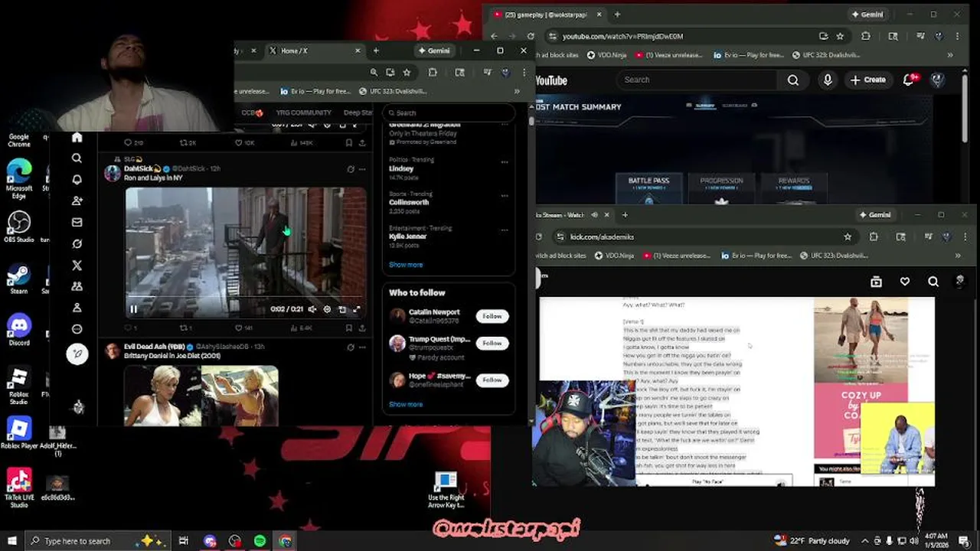Follow the Hope account

[492, 380]
